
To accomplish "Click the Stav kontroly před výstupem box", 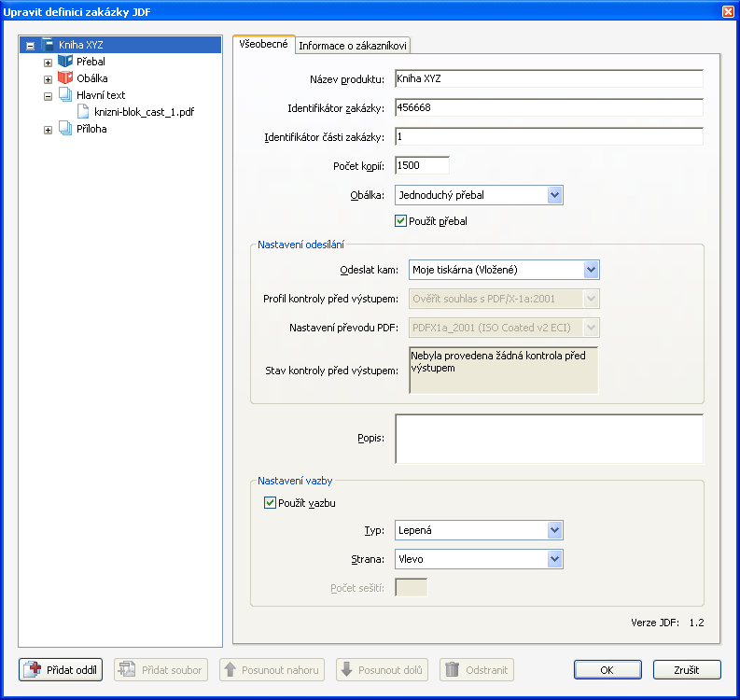I will click(504, 370).
